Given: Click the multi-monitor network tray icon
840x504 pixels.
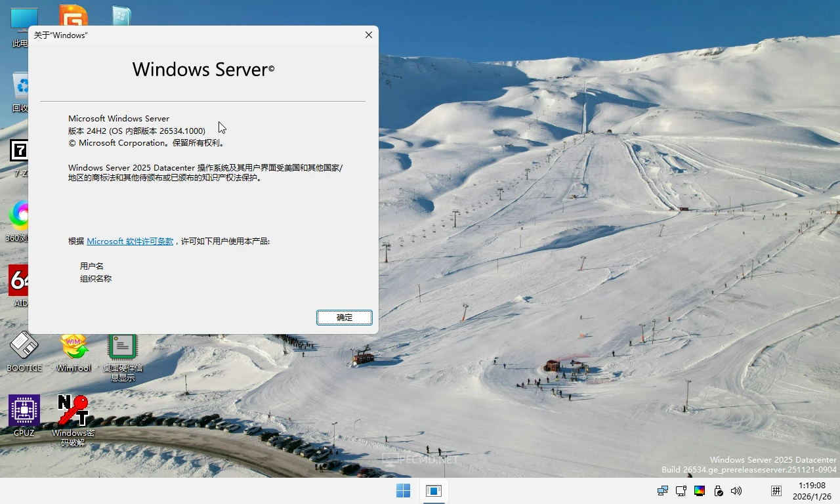Looking at the screenshot, I should click(663, 490).
